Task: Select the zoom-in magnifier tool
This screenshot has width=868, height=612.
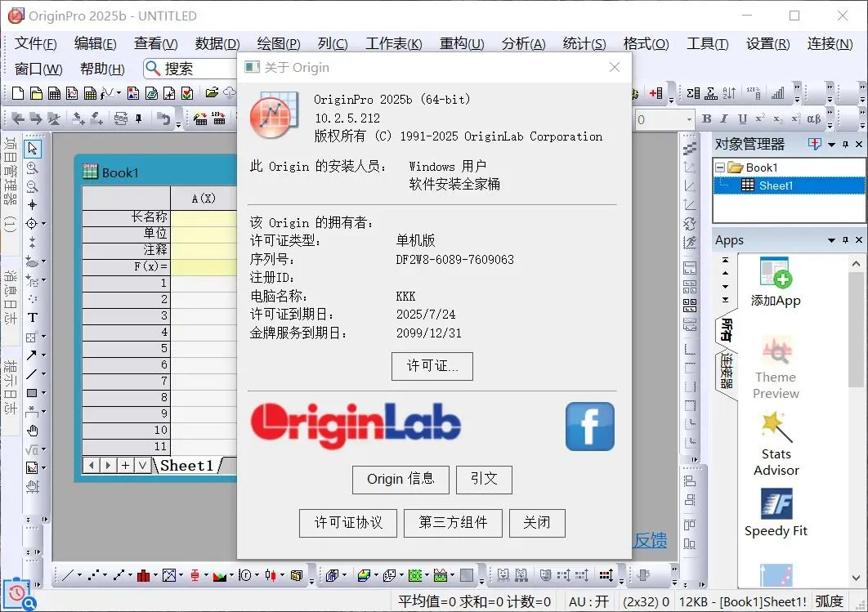Action: coord(32,168)
